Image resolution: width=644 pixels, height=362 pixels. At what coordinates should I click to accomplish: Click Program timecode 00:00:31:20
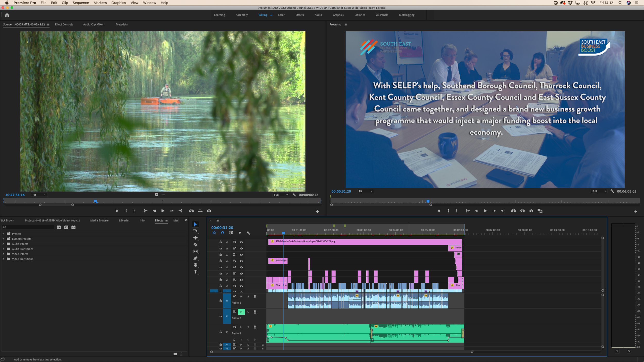click(341, 191)
